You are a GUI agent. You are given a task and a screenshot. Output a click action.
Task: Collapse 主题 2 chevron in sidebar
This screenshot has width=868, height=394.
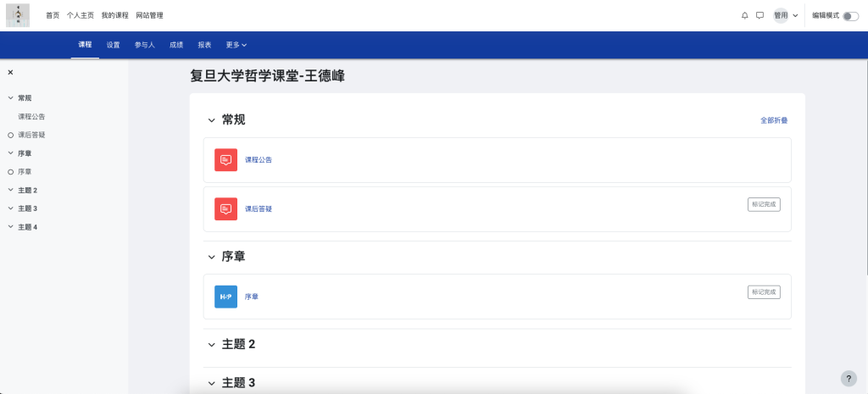pos(10,191)
